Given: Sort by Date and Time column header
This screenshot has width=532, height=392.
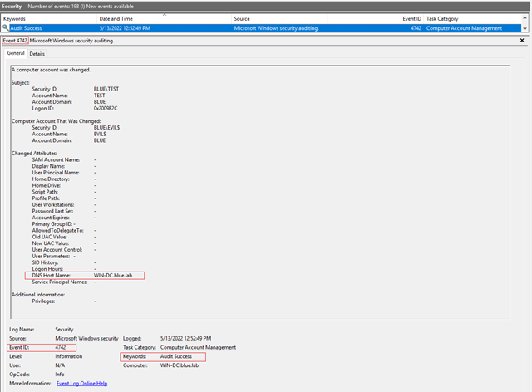Looking at the screenshot, I should click(x=116, y=18).
